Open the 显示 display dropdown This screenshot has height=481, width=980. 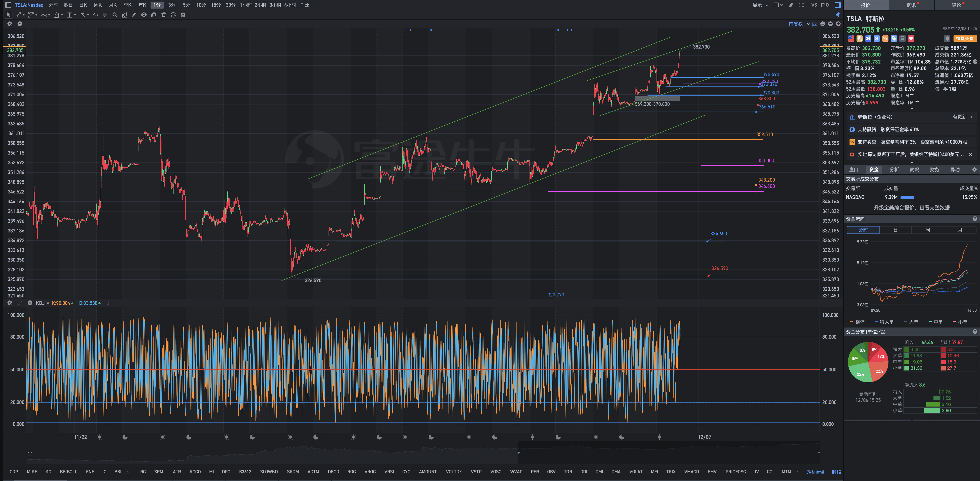click(x=760, y=5)
